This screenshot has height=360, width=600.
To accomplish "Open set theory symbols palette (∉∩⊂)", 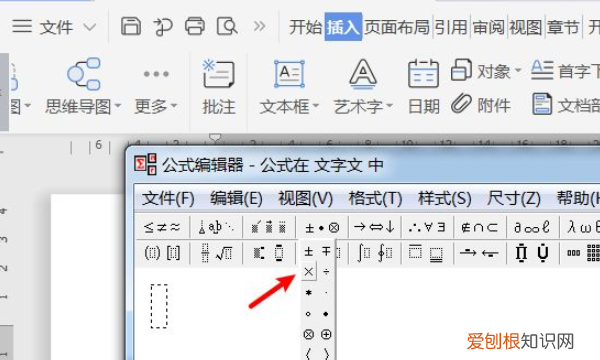I will pos(480,228).
